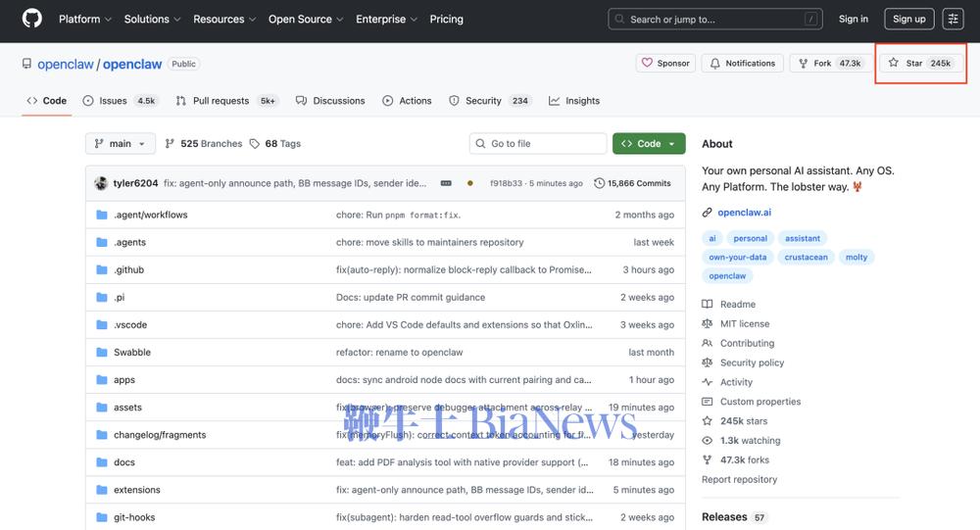Viewport: 980px width, 530px height.
Task: Open the .github folder
Action: (128, 269)
